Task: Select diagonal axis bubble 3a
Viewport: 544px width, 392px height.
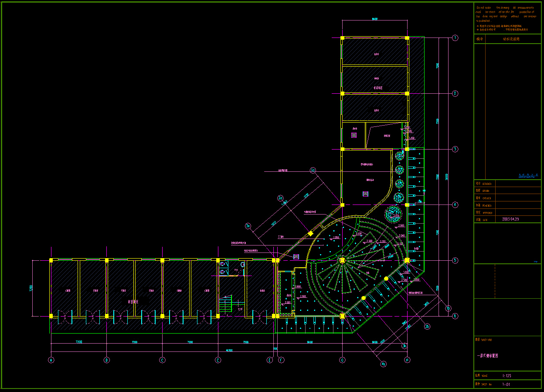Action: tap(248, 226)
